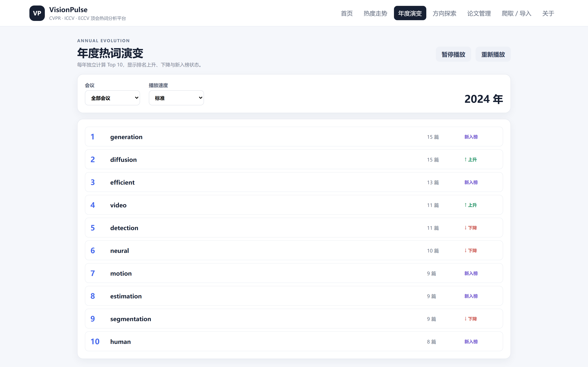The height and width of the screenshot is (367, 588).
Task: Select the diffusion keyword row
Action: (294, 159)
